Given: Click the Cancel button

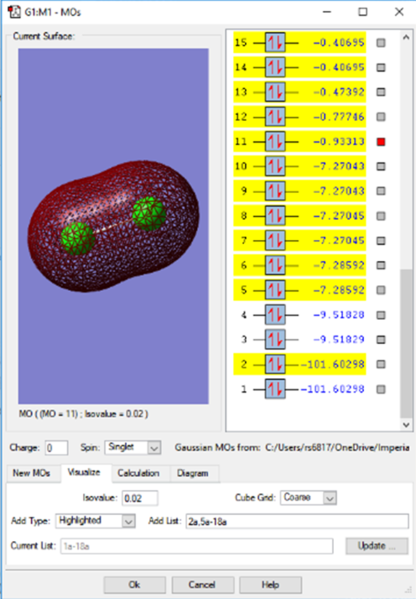Looking at the screenshot, I should [202, 585].
